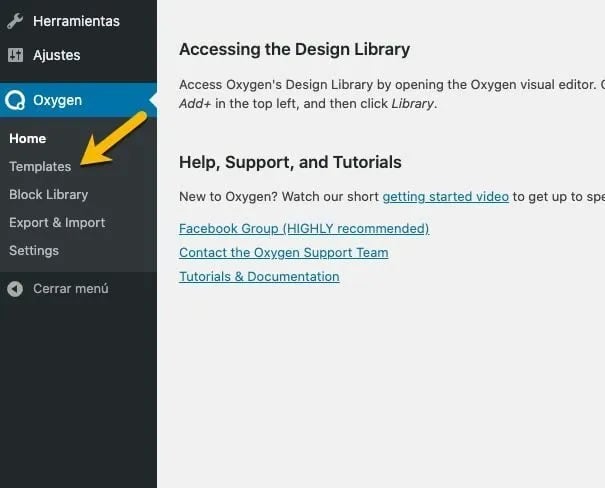
Task: Click the Help, Support, and Tutorials heading
Action: point(290,162)
